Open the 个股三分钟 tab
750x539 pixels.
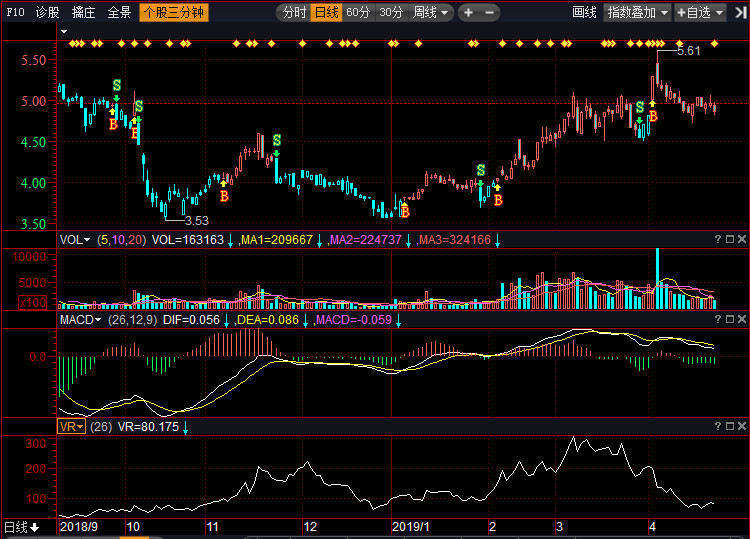pos(174,12)
